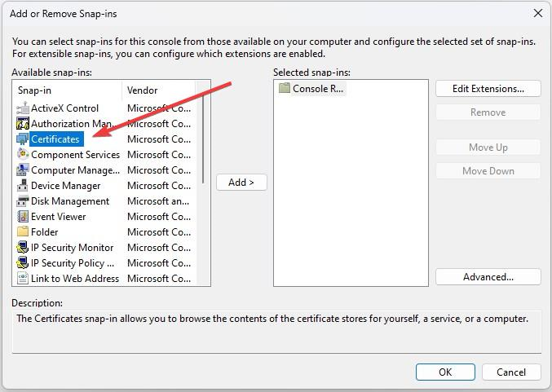
Task: Click the IP Security Monitor icon
Action: 23,248
